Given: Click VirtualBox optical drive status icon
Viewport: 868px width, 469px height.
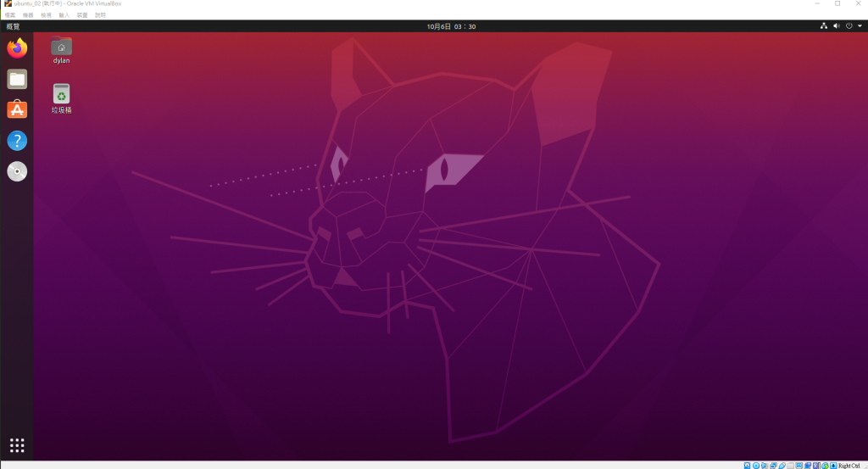Looking at the screenshot, I should pyautogui.click(x=755, y=465).
